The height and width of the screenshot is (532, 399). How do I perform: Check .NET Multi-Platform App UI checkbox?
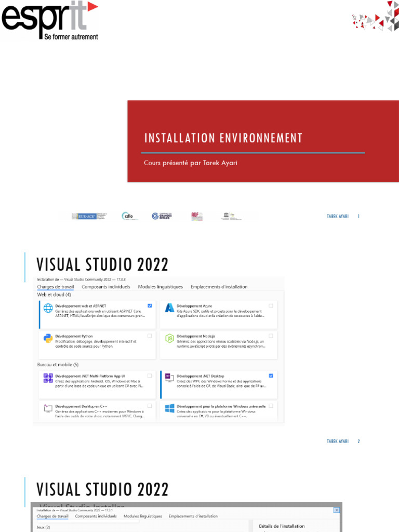coord(150,376)
